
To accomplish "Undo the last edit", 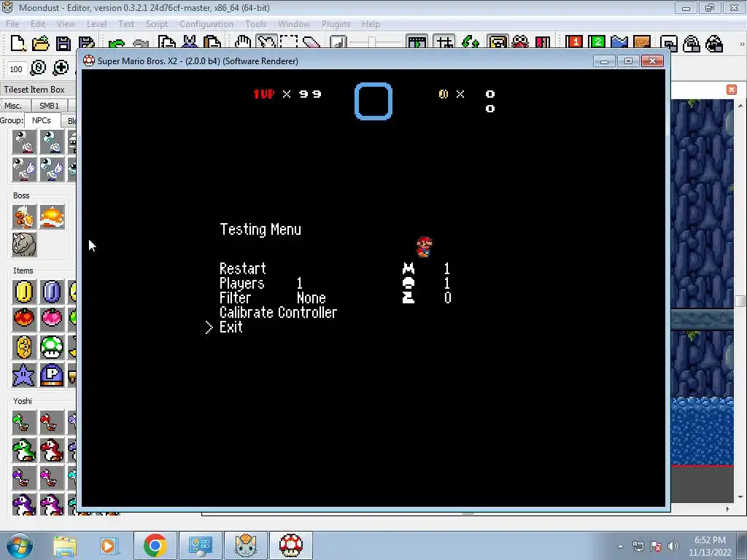I will coord(116,44).
